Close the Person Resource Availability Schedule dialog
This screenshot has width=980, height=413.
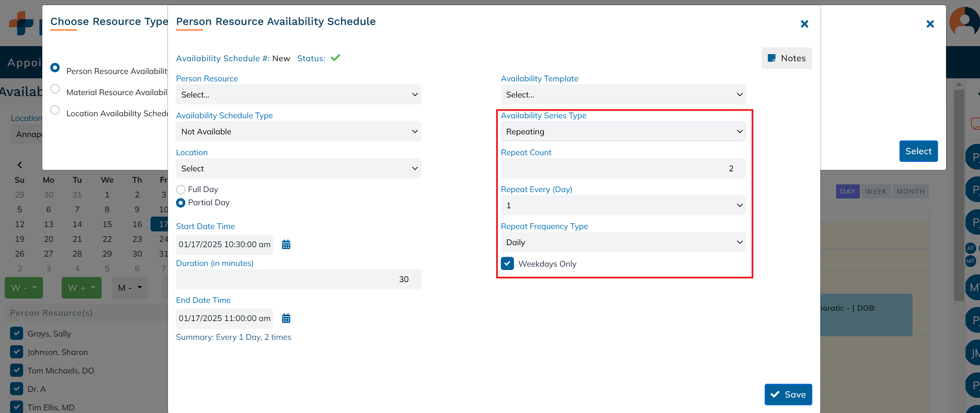click(x=804, y=24)
